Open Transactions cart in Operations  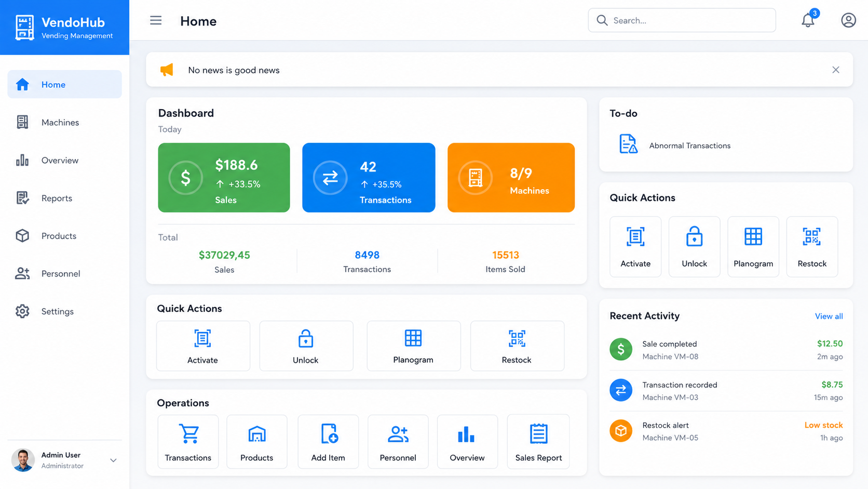coord(188,442)
